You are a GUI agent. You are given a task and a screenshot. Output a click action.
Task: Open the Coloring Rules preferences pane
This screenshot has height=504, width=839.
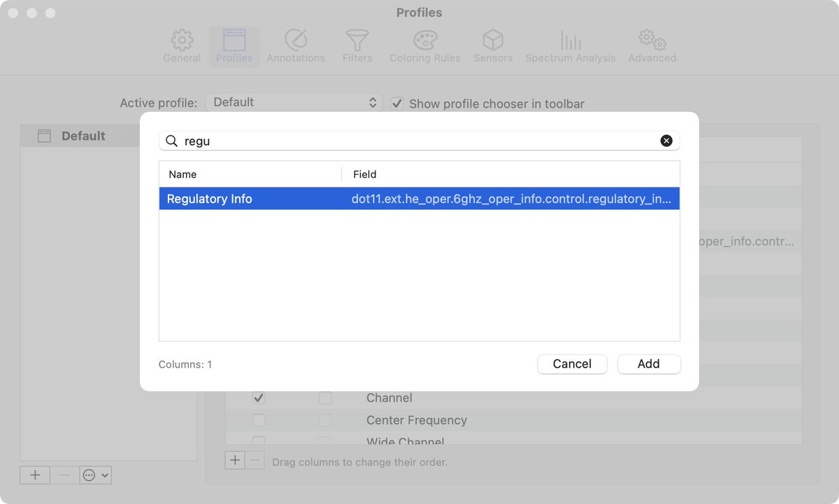(x=424, y=45)
